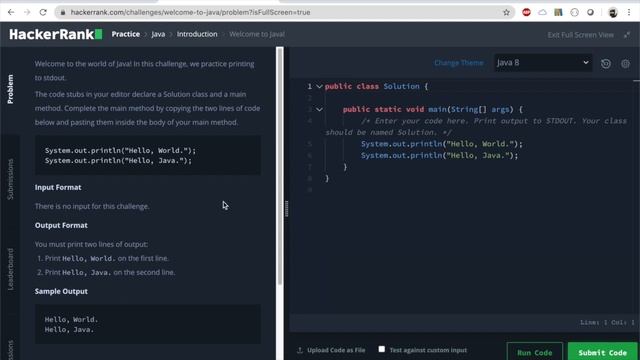
Task: Open the browser profile avatar
Action: pos(613,12)
